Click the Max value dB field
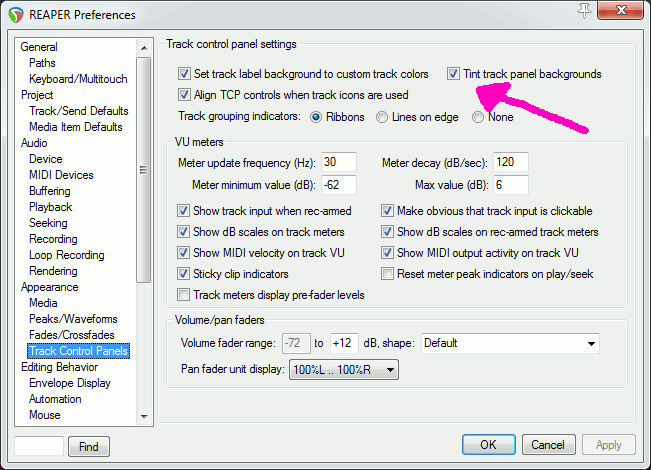651x470 pixels. point(511,185)
